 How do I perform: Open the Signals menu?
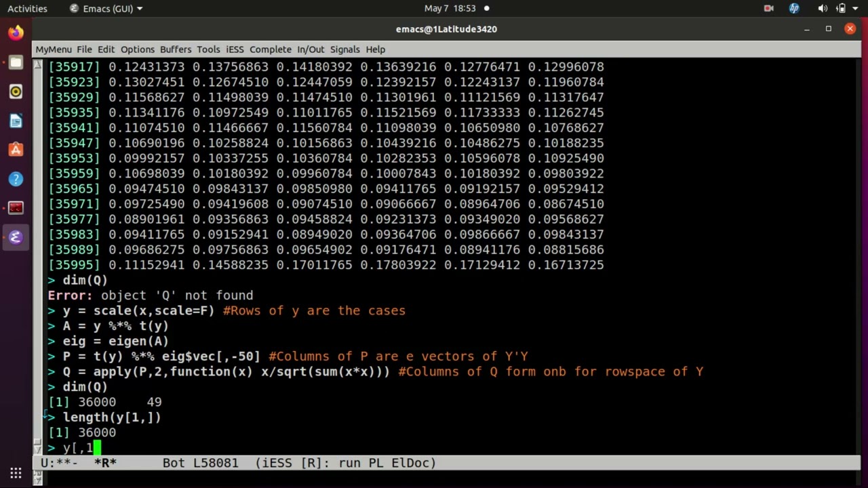pyautogui.click(x=345, y=49)
